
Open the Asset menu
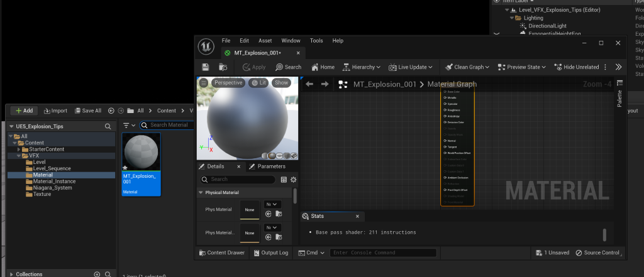(265, 41)
